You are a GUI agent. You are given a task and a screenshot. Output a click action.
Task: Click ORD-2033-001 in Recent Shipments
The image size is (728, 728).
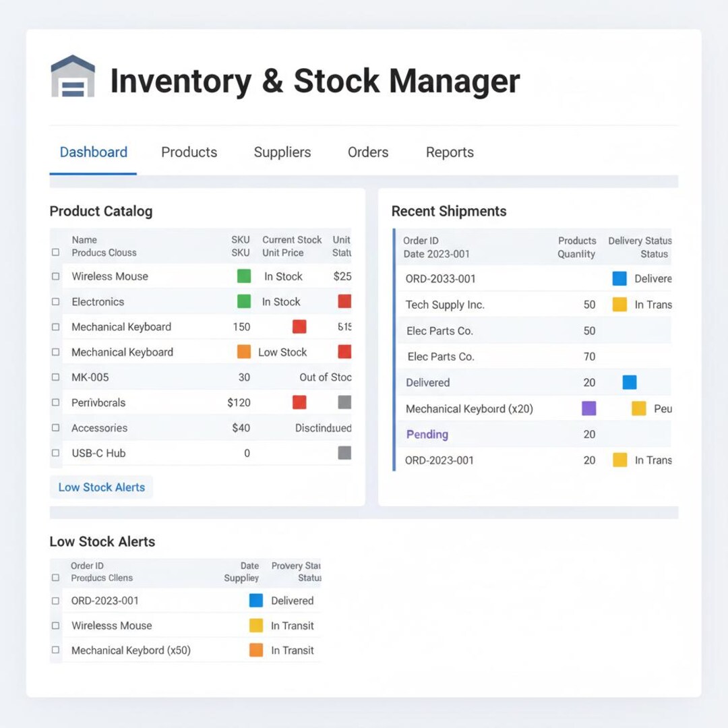pyautogui.click(x=440, y=278)
